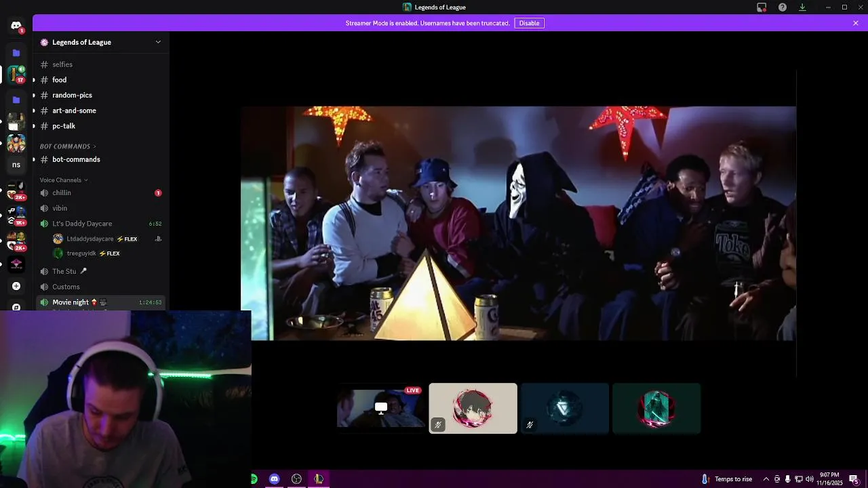This screenshot has height=488, width=868.
Task: Open Discord direct messages home icon
Action: click(x=16, y=26)
